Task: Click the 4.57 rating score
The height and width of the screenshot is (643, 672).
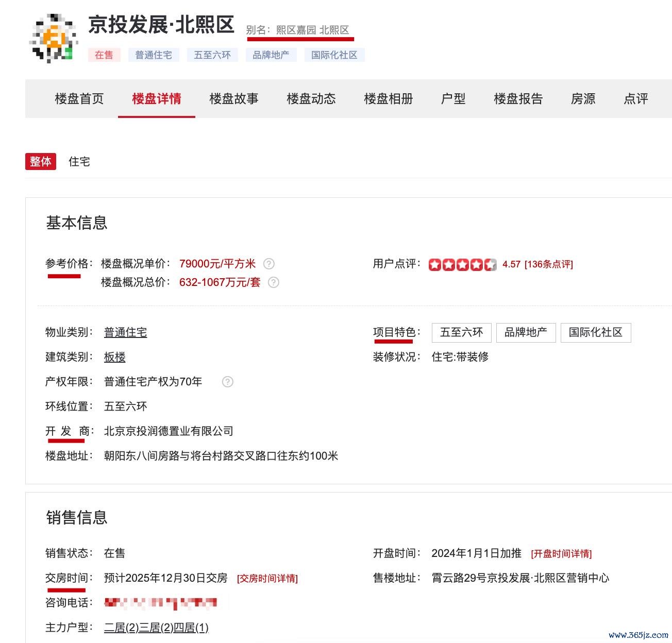Action: 512,264
